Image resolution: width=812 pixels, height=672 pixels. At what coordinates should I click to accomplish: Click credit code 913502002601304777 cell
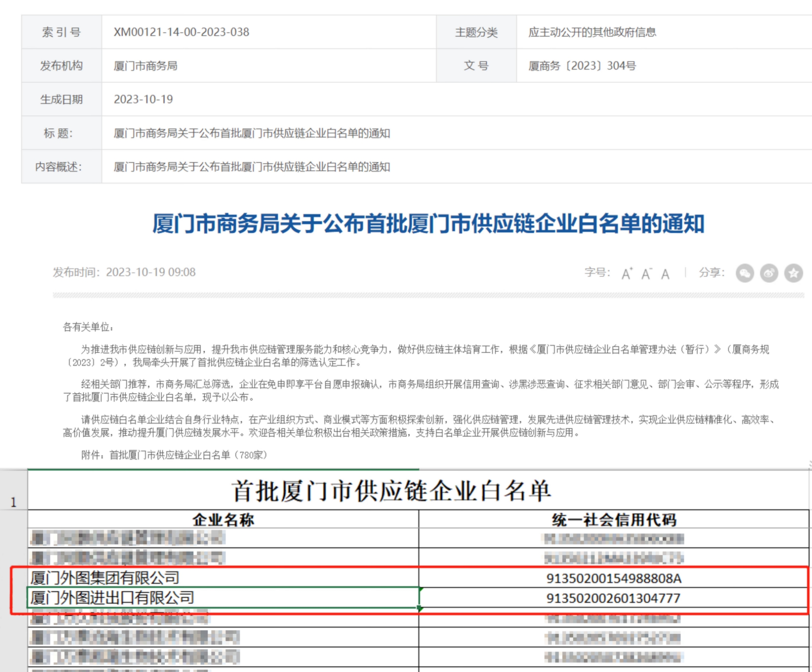tap(614, 598)
